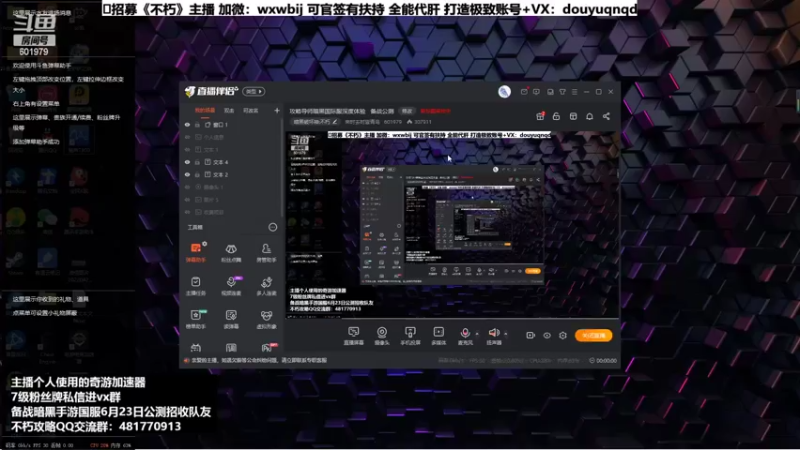Toggle preview eye icon in bottom bar

coord(546,335)
